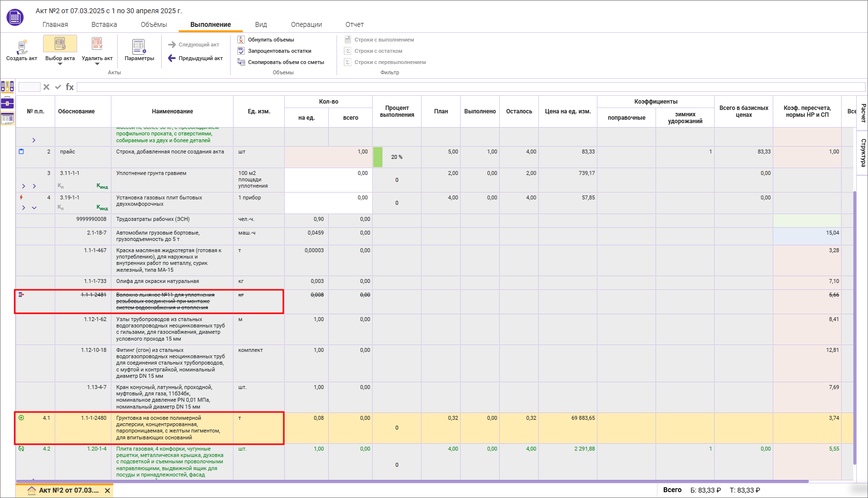Toggle the Строки с перевыполнением filter
868x498 pixels.
[390, 62]
